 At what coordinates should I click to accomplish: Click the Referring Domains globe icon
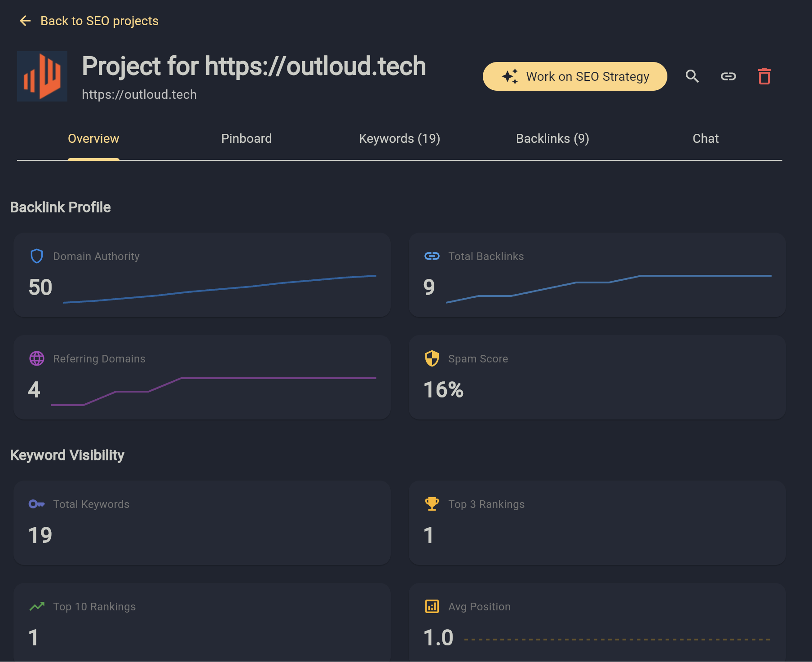coord(37,358)
